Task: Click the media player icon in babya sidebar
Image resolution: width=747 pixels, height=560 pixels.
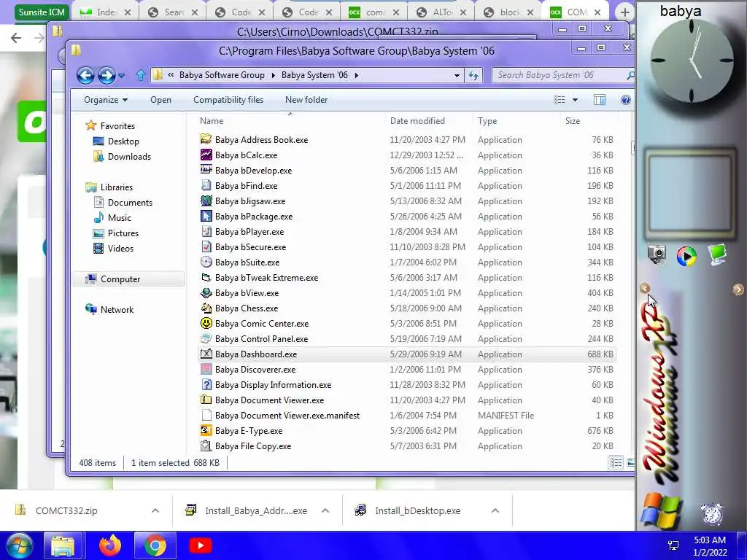Action: pyautogui.click(x=686, y=256)
